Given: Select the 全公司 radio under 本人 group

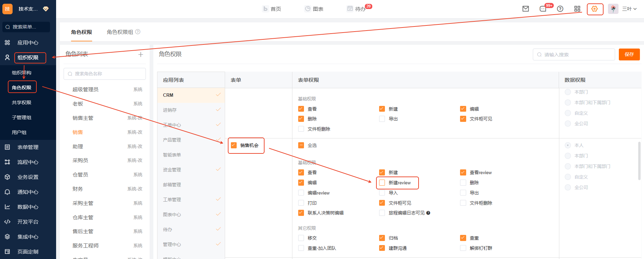Looking at the screenshot, I should [568, 187].
